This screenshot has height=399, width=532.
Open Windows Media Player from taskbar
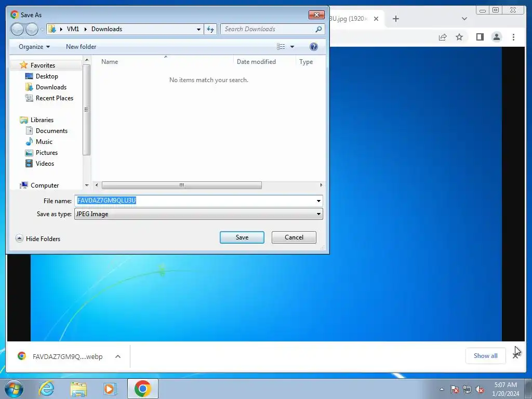coord(110,389)
